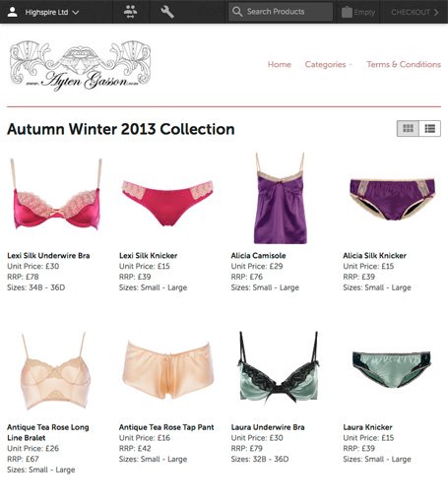Click the CHECKOUT arrow chevron
This screenshot has height=504, width=448.
click(436, 12)
